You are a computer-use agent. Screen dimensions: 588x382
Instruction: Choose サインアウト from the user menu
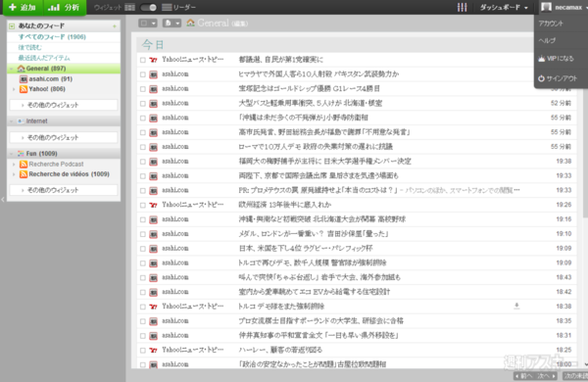558,78
